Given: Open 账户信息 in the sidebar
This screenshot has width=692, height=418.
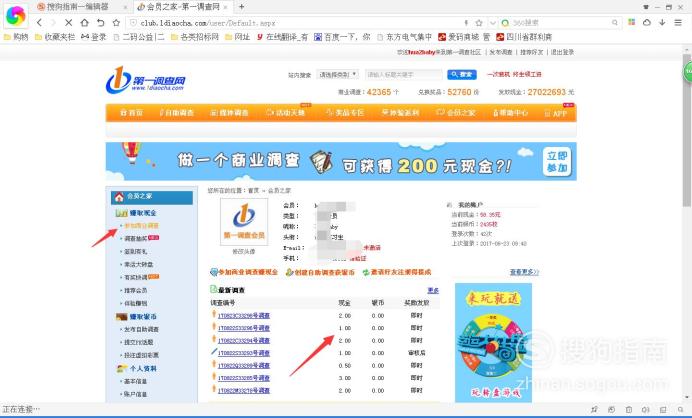Looking at the screenshot, I should coord(135,394).
